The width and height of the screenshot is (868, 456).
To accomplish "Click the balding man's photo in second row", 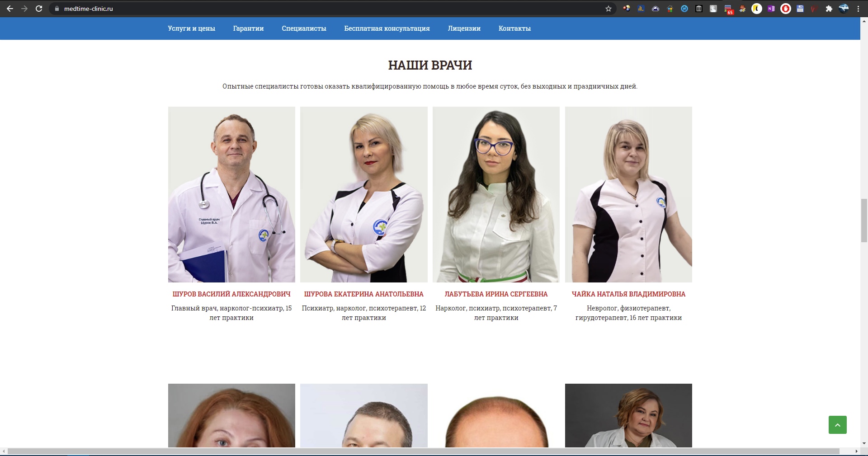I will (496, 415).
